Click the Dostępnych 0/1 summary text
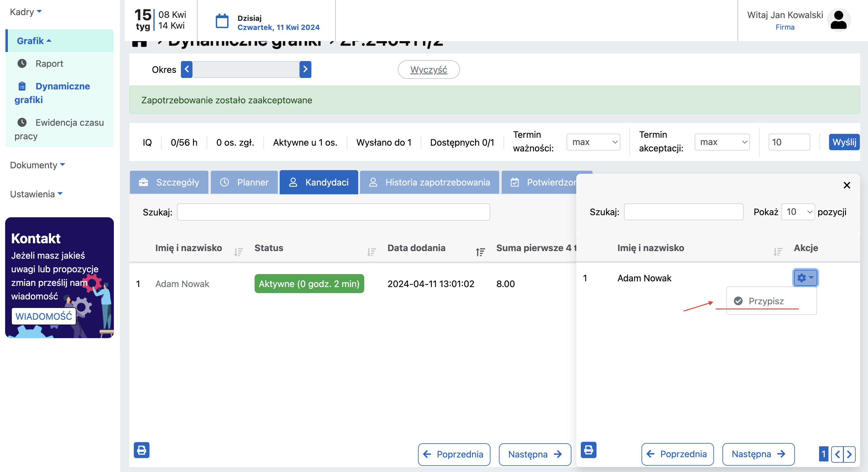The height and width of the screenshot is (472, 868). (x=462, y=142)
